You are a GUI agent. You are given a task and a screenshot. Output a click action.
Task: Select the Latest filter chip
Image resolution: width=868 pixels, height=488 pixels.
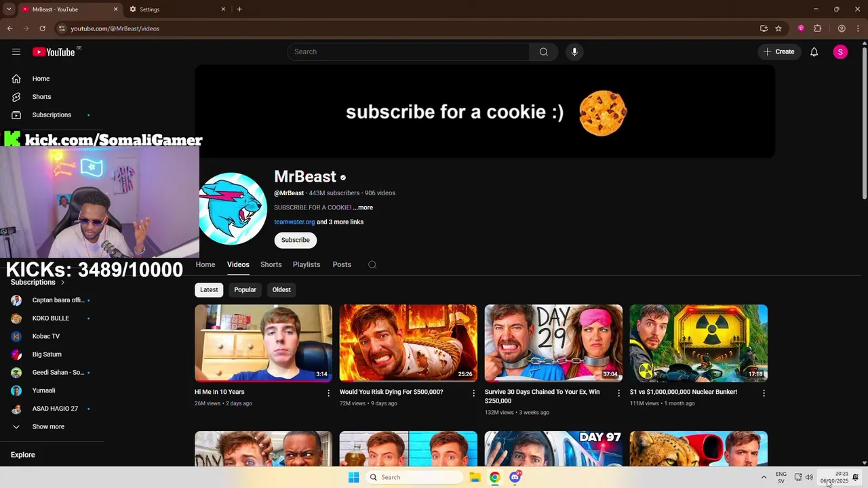pyautogui.click(x=209, y=289)
